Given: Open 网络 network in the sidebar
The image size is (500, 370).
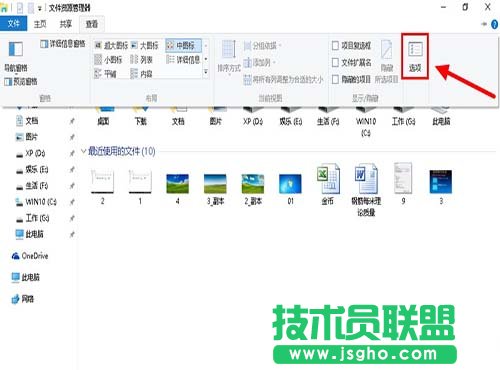Looking at the screenshot, I should pyautogui.click(x=23, y=299).
